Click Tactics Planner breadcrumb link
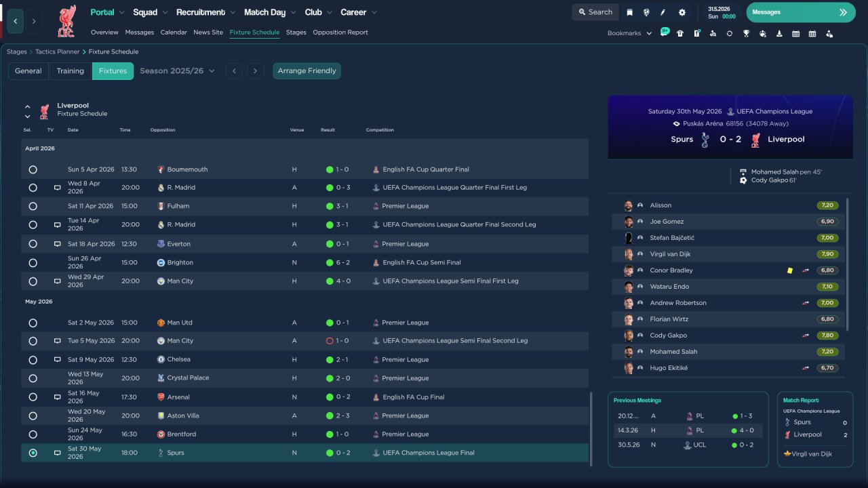Image resolution: width=868 pixels, height=488 pixels. [x=58, y=52]
